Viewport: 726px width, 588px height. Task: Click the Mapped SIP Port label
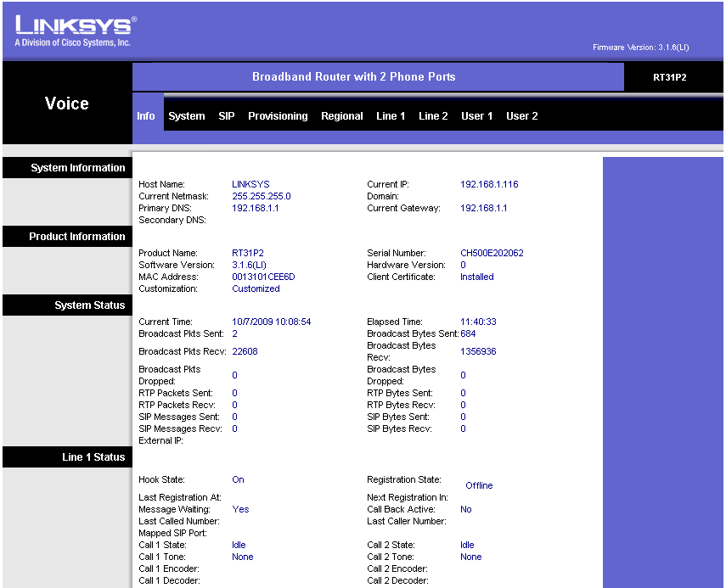pos(172,533)
